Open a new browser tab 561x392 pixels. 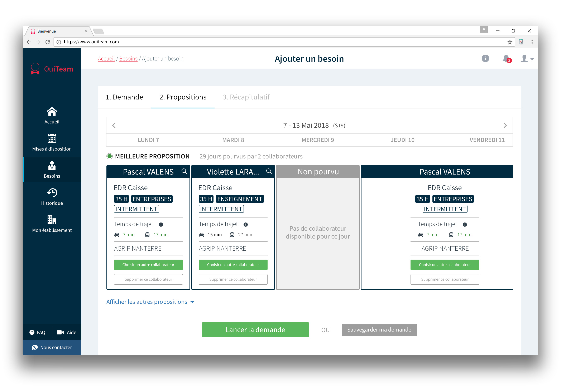[99, 31]
